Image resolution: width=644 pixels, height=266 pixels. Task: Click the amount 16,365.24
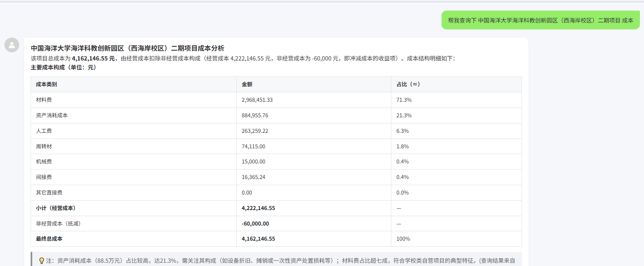click(253, 177)
